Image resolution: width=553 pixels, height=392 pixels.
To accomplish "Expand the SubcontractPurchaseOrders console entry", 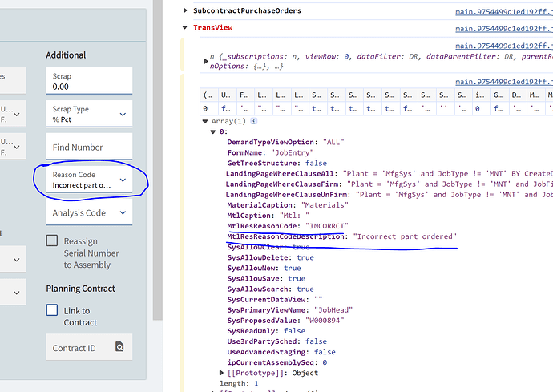I will pyautogui.click(x=186, y=10).
